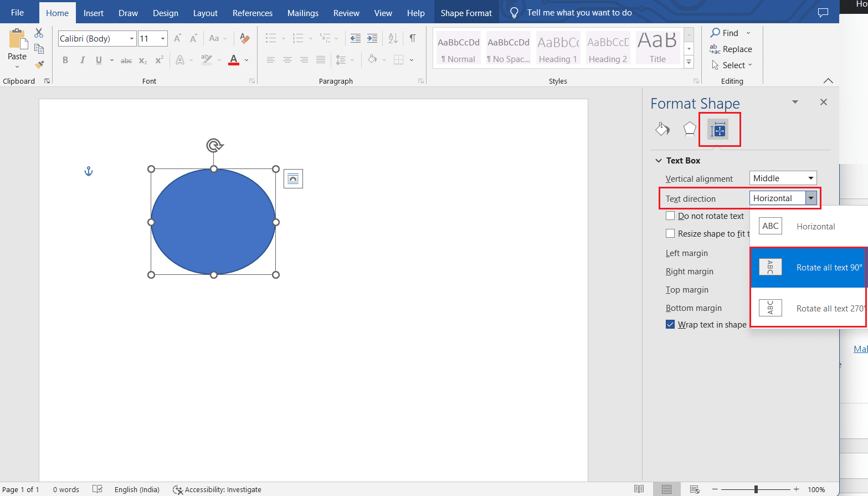Open the Insert ribbon tab

[93, 13]
